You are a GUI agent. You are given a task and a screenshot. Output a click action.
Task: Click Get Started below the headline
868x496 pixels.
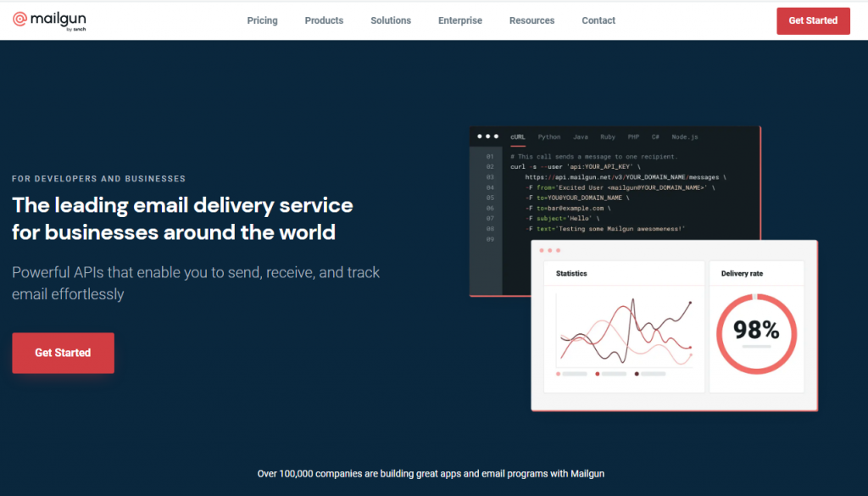click(x=63, y=353)
